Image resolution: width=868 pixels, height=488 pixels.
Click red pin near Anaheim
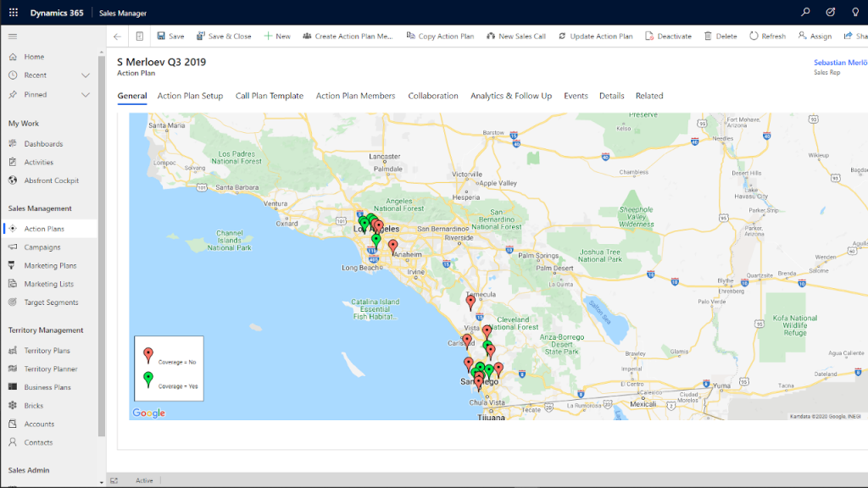click(x=393, y=247)
